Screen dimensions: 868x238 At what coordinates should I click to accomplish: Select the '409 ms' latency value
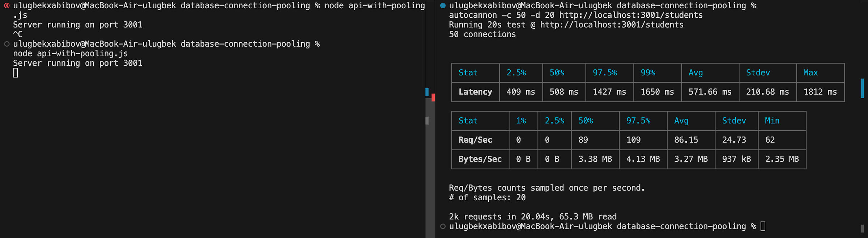(x=521, y=92)
